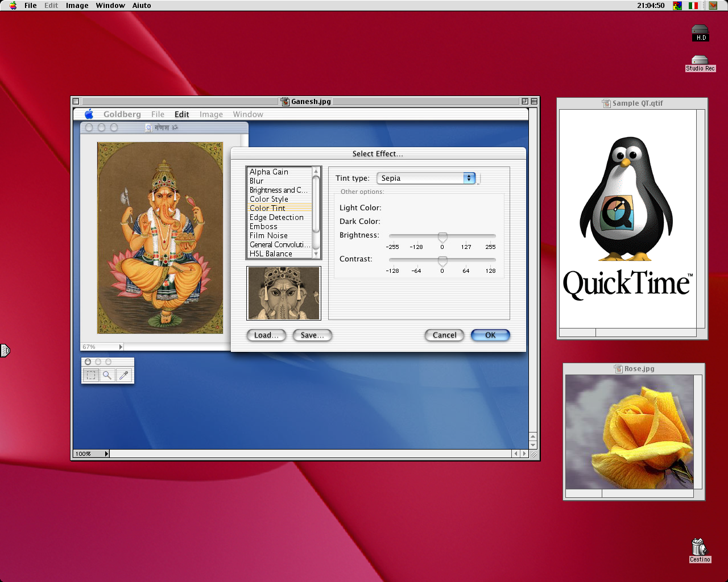Adjust the Contrast slider handle
Screen dimensions: 728x582
pos(442,261)
